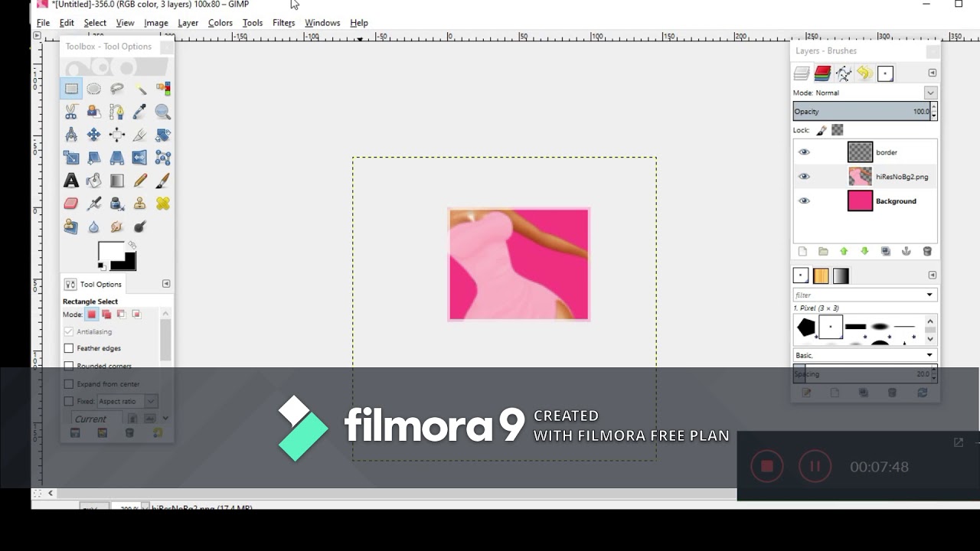Toggle lock pixels brush icon

click(821, 130)
